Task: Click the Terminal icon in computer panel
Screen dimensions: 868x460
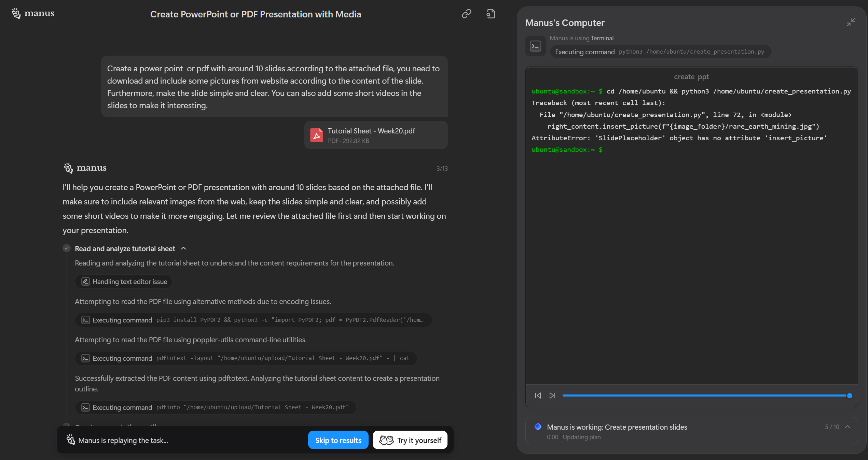Action: 535,46
